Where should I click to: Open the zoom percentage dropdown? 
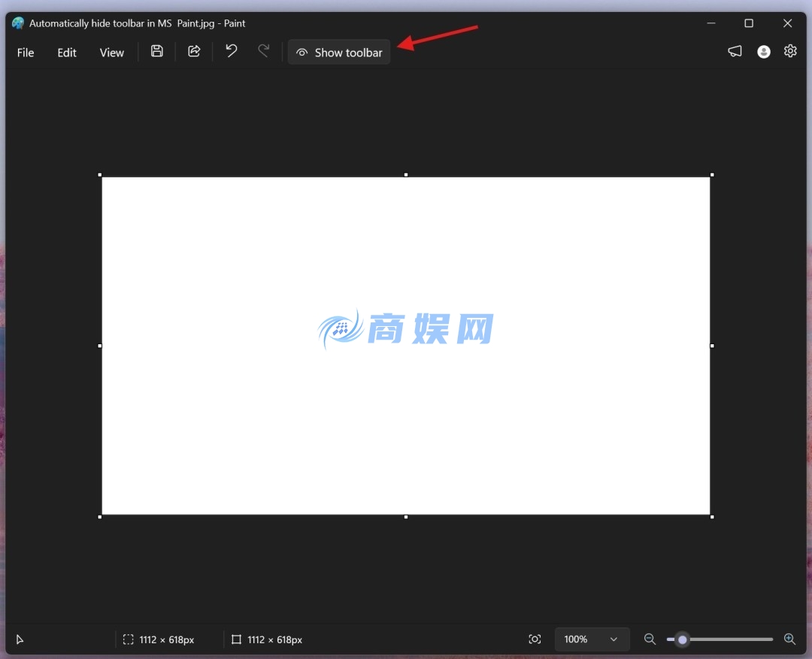click(592, 639)
